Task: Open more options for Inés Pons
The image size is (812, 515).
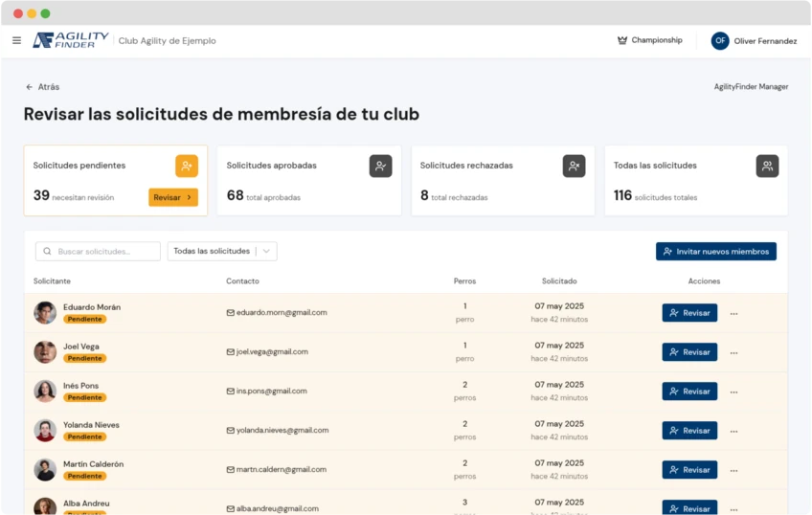Action: click(x=734, y=392)
